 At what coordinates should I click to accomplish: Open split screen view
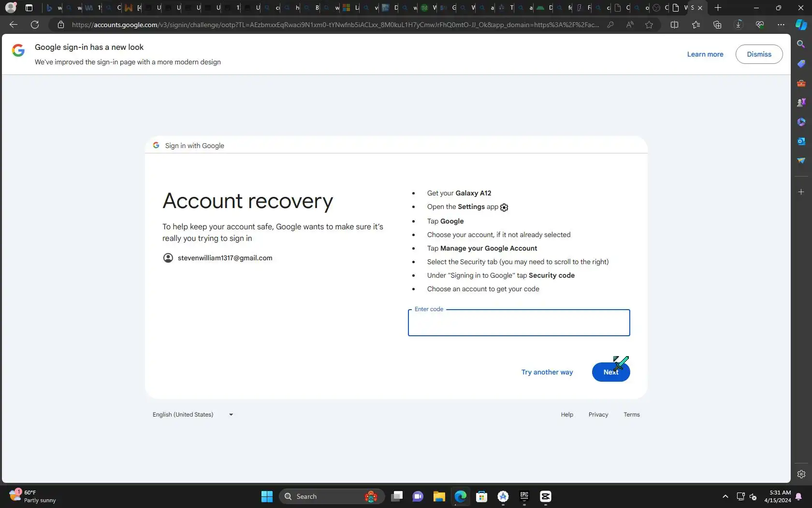click(x=675, y=25)
